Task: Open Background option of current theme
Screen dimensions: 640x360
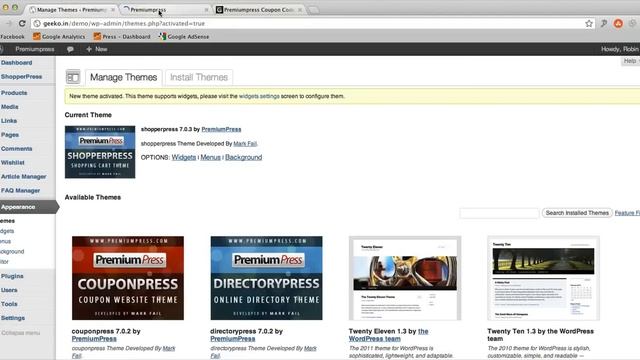Action: (x=243, y=158)
